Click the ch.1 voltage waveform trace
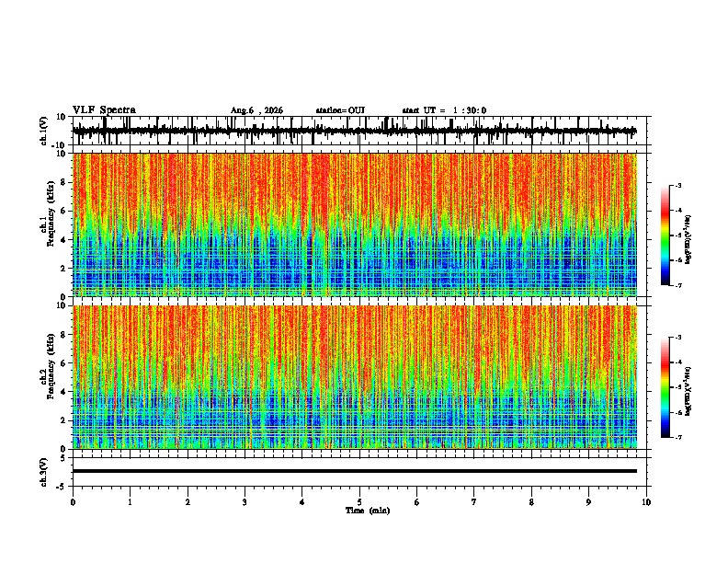728x563 pixels. coord(355,131)
